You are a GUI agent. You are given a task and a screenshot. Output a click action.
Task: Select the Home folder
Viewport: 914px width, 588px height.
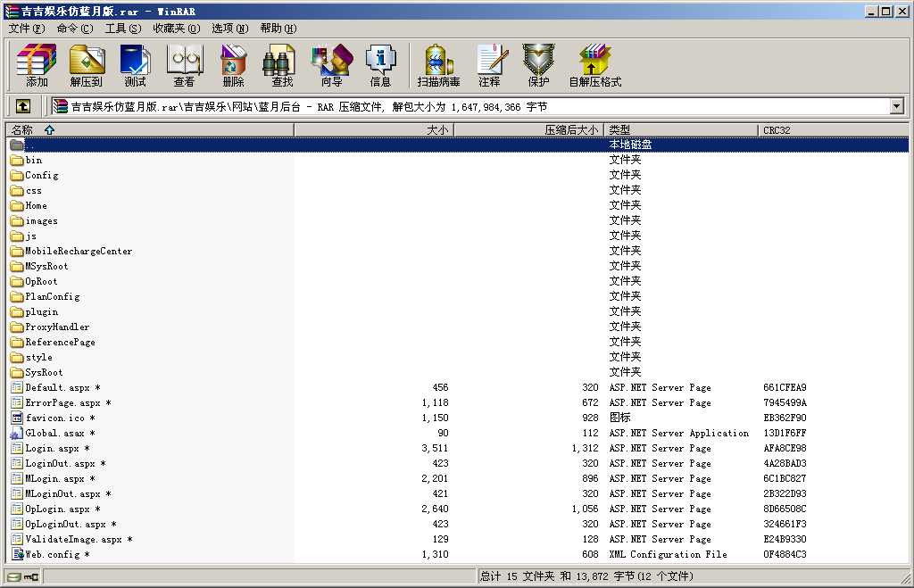(x=36, y=206)
